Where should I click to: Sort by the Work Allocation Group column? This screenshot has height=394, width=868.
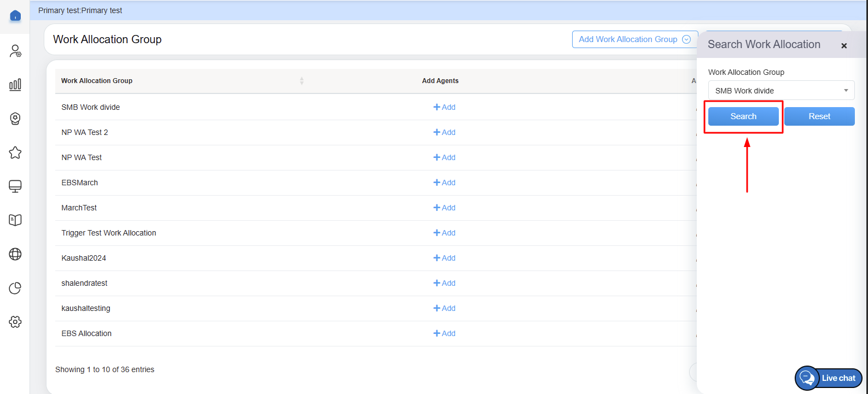(301, 81)
